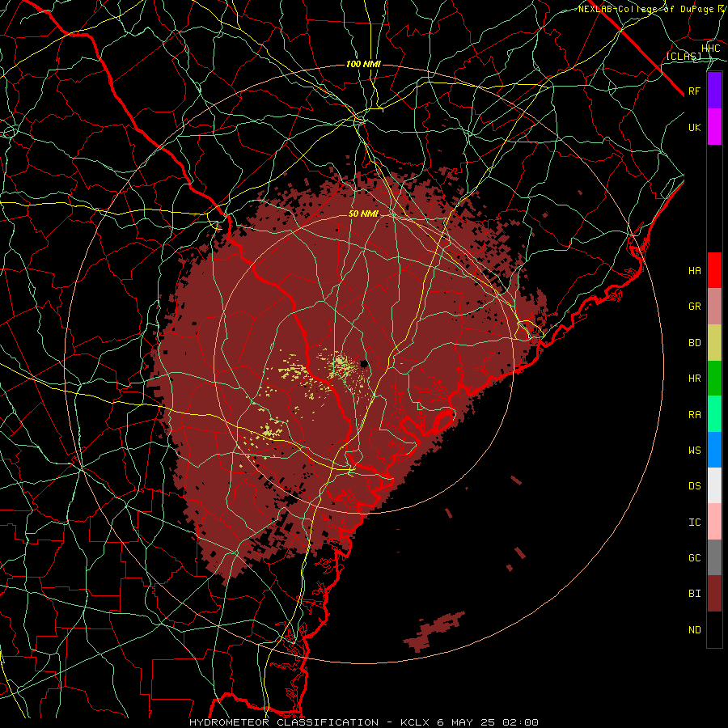Click the WS legend label

pos(695,451)
